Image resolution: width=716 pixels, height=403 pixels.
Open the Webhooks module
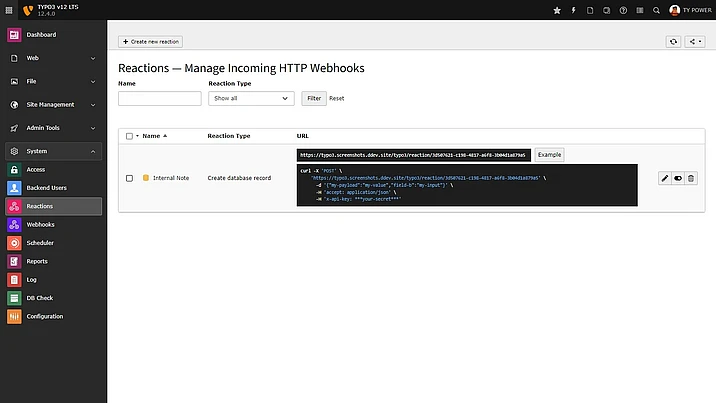coord(40,224)
